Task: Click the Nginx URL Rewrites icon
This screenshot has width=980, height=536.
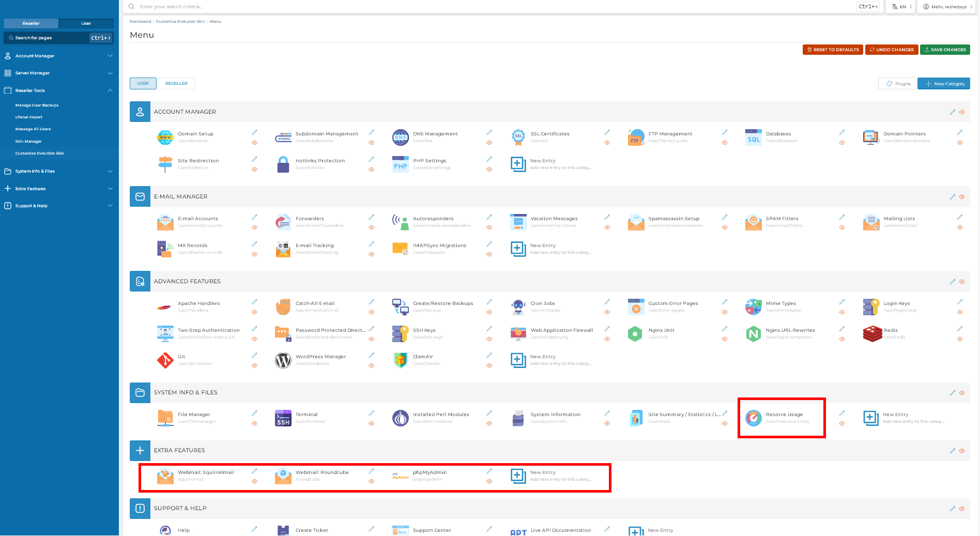Action: [x=753, y=334]
